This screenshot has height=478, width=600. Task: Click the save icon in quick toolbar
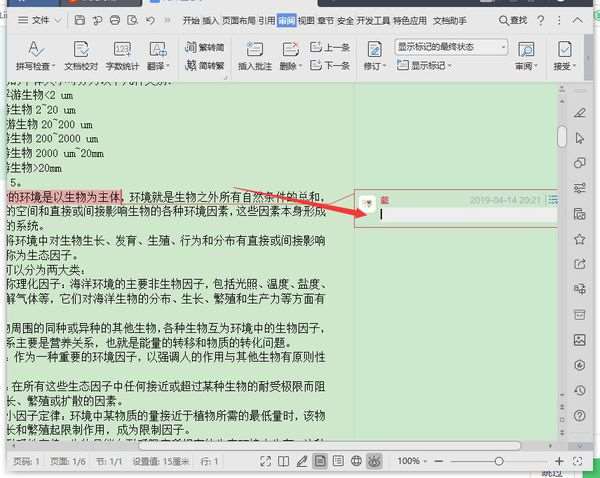(79, 20)
